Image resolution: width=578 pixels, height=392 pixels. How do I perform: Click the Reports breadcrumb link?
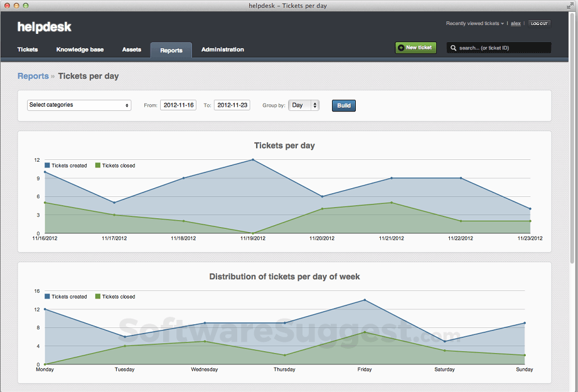(33, 76)
